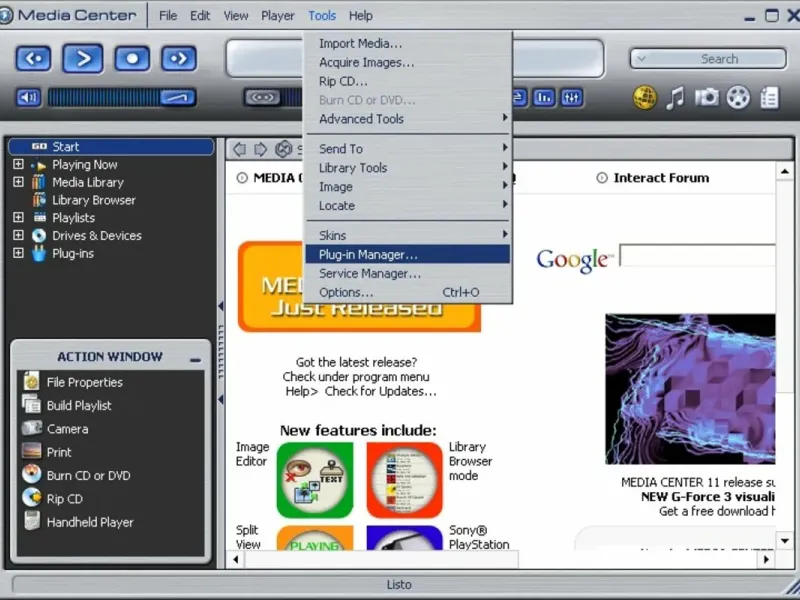This screenshot has width=800, height=600.
Task: Choose Import Media from Tools menu
Action: [x=408, y=43]
